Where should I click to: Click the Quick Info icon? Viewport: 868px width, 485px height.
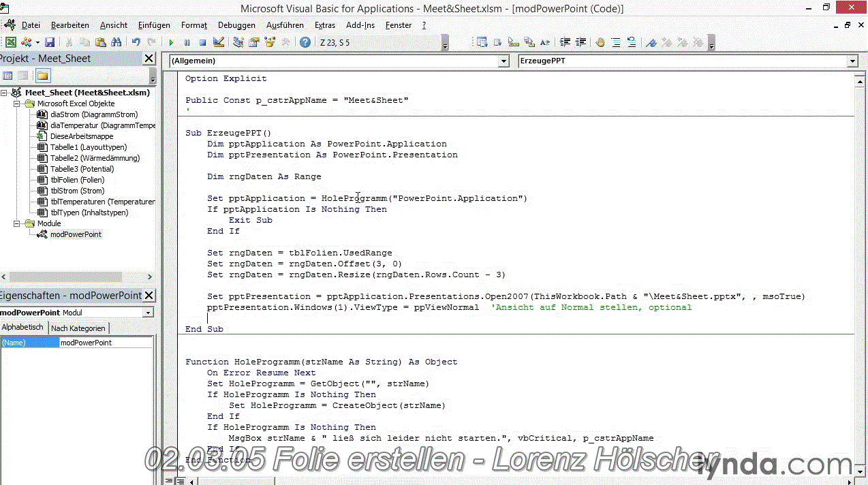coord(514,42)
